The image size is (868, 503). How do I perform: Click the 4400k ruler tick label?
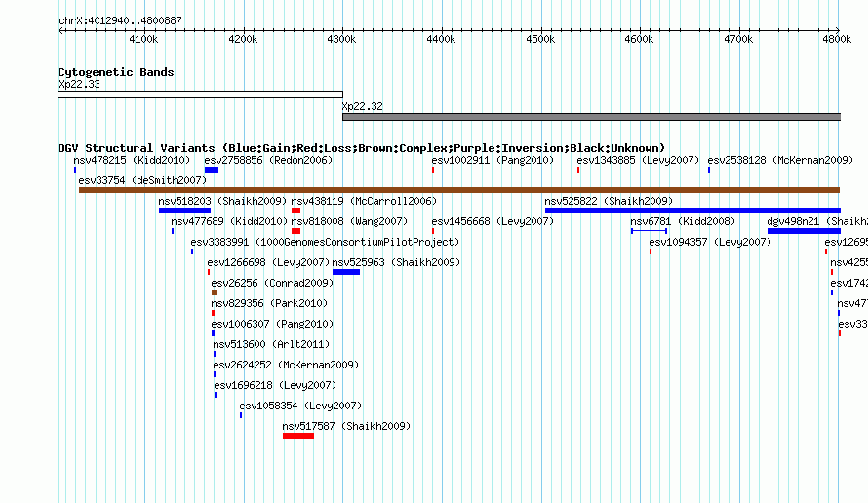pyautogui.click(x=441, y=39)
